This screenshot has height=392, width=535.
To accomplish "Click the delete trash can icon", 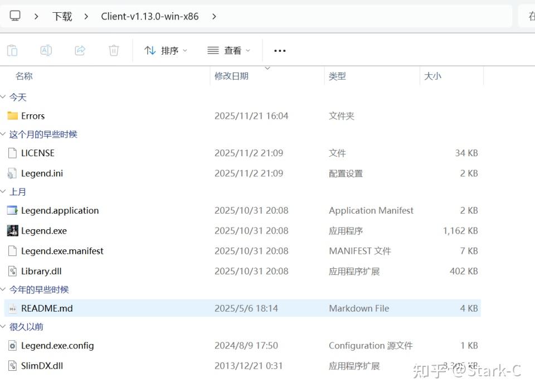I will (x=114, y=51).
